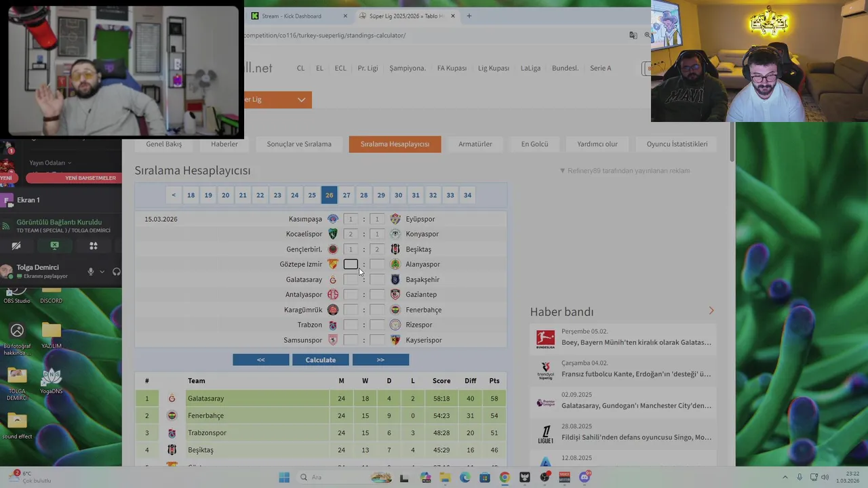Image resolution: width=868 pixels, height=488 pixels.
Task: Click the Kasımpaşa club logo
Action: point(332,219)
